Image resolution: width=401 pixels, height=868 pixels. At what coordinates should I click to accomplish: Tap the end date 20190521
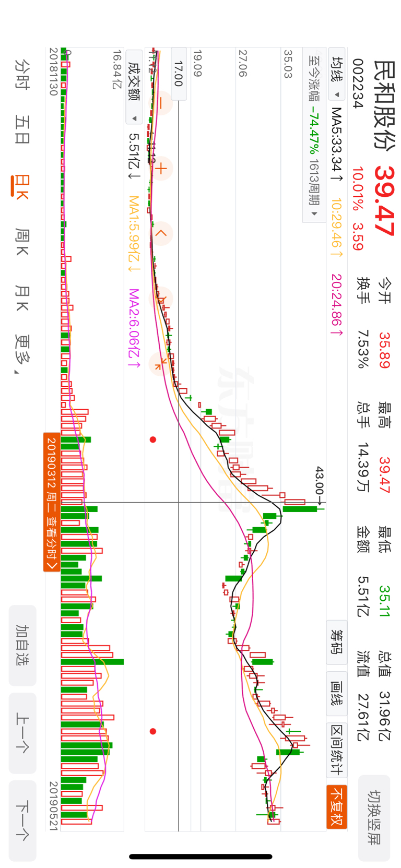(53, 806)
